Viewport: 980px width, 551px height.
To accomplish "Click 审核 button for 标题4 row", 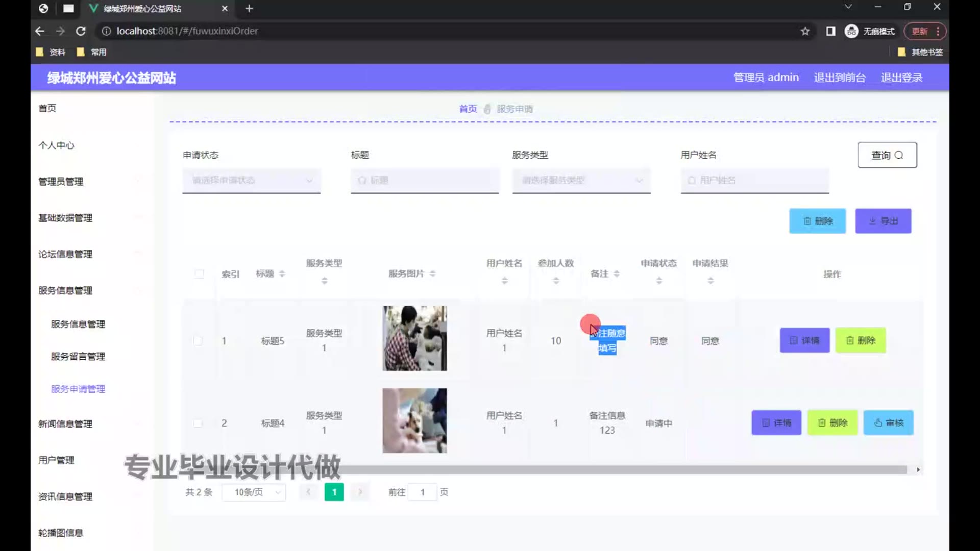I will point(888,423).
